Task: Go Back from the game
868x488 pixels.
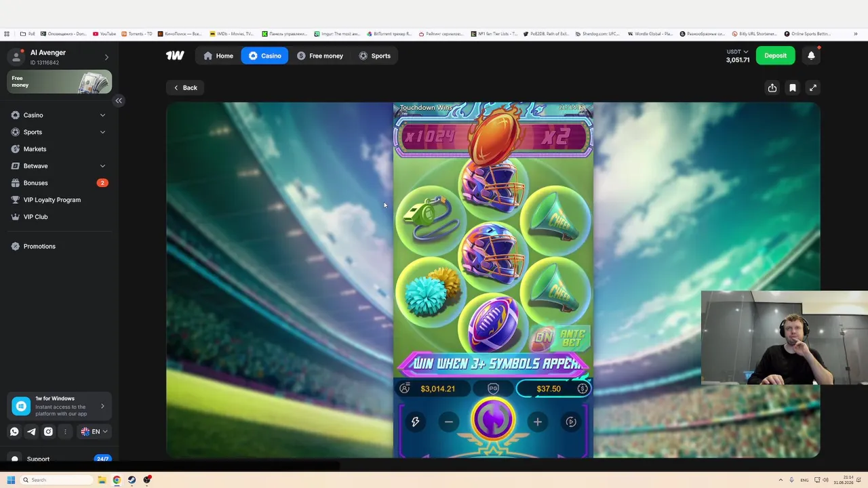Action: pos(185,87)
